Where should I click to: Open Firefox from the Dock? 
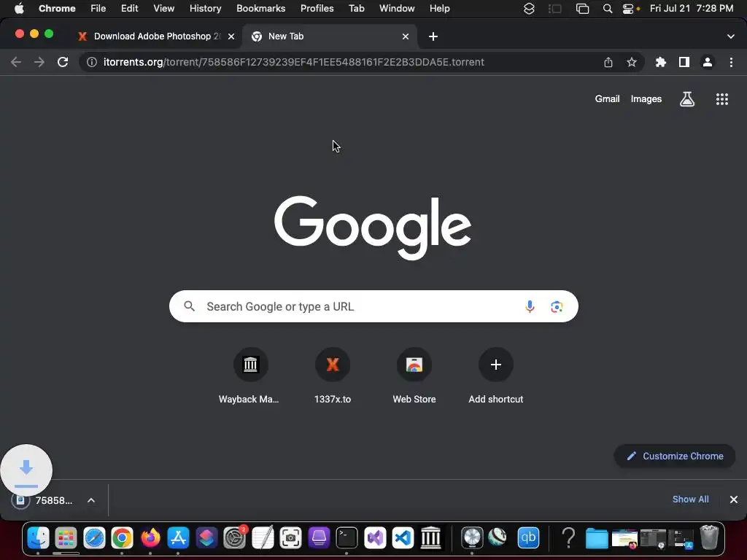click(150, 538)
